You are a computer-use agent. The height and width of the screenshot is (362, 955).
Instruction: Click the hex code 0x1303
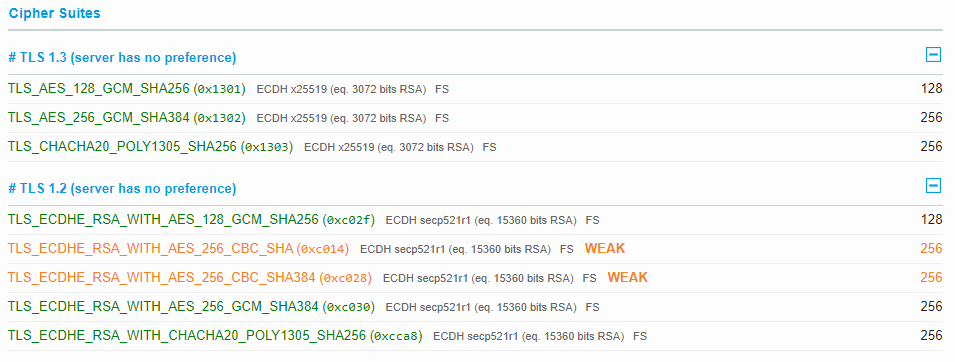[267, 147]
